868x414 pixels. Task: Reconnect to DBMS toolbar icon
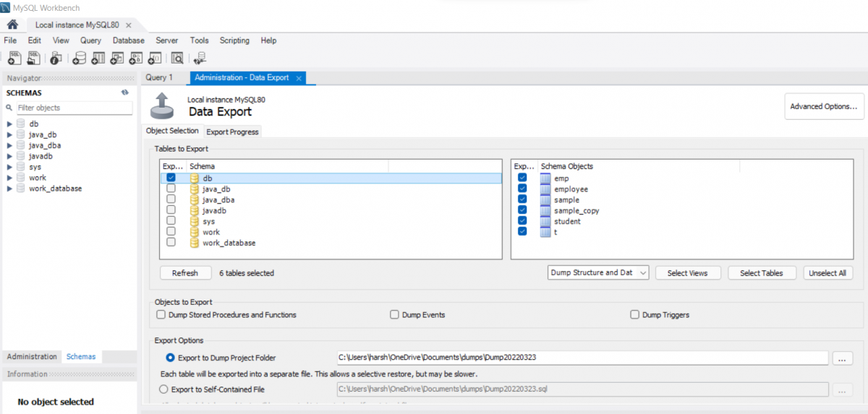click(200, 59)
